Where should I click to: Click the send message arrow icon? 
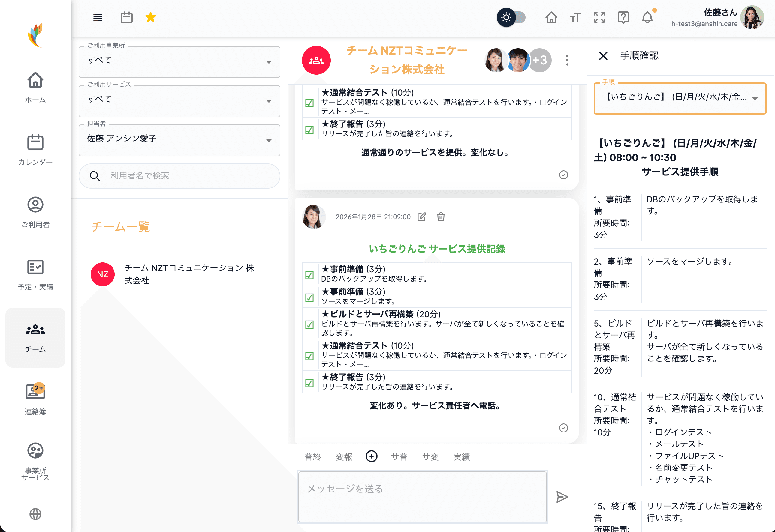point(562,497)
